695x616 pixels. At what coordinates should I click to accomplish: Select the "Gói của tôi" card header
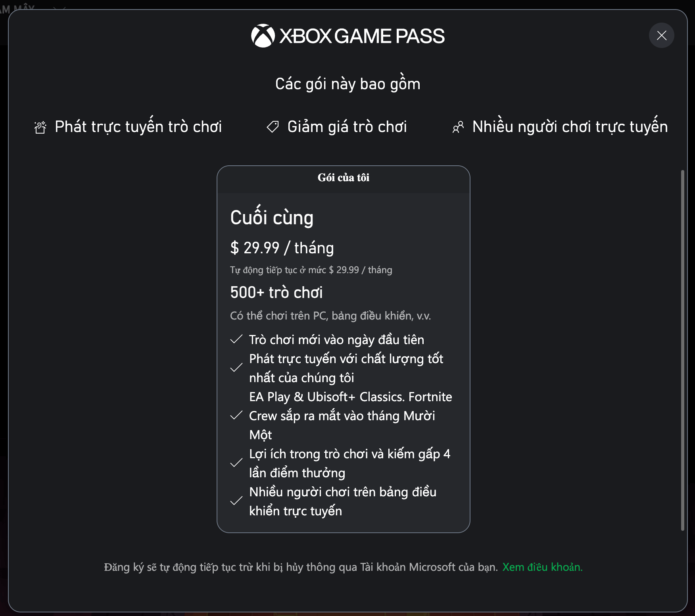coord(344,178)
